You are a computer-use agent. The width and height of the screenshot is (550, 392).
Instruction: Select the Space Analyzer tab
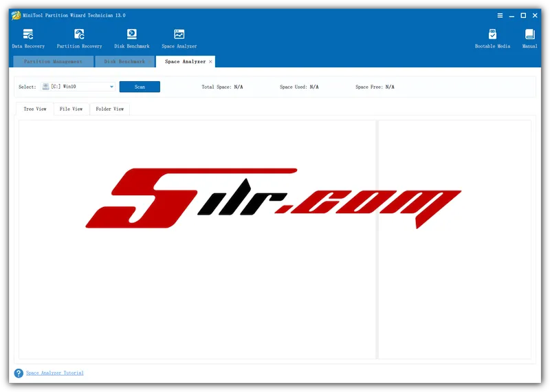pyautogui.click(x=185, y=61)
